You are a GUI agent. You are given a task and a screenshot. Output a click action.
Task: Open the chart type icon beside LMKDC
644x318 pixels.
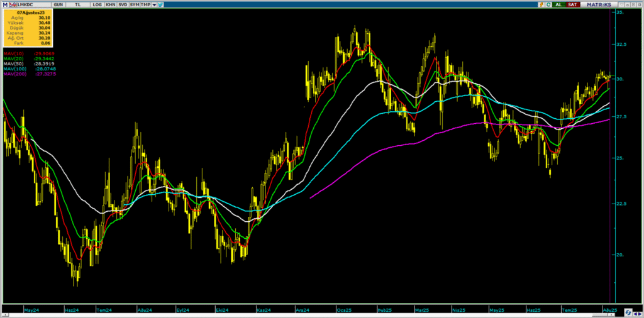pyautogui.click(x=13, y=4)
